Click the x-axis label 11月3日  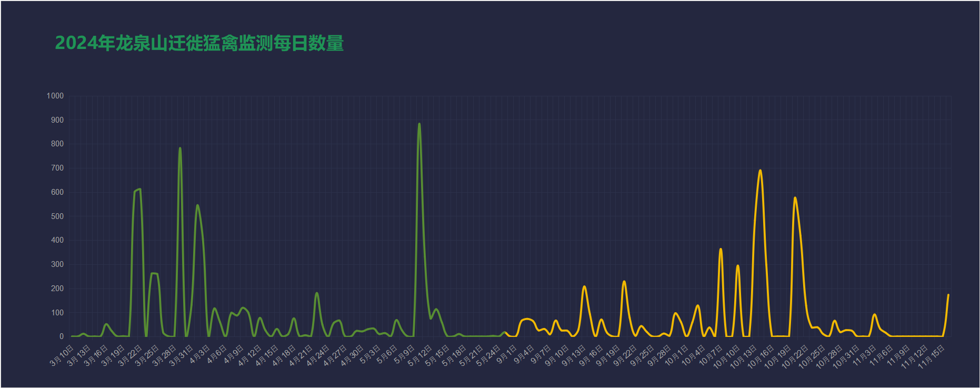click(x=865, y=355)
